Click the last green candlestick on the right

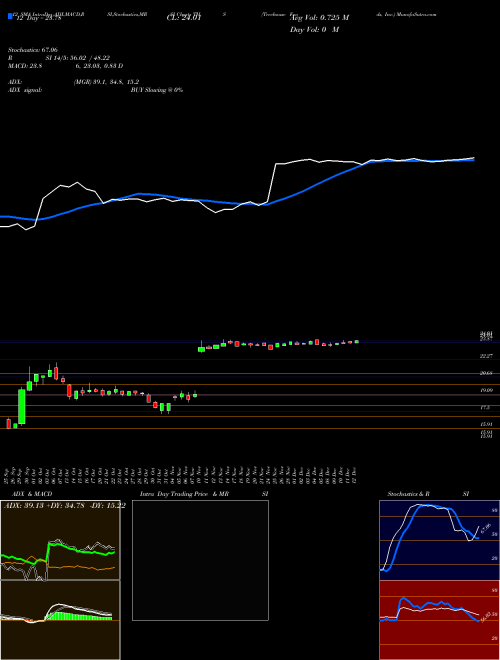(356, 341)
